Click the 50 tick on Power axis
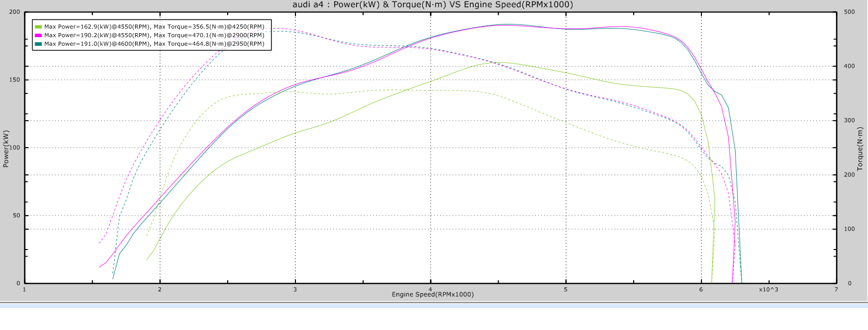 pos(17,215)
